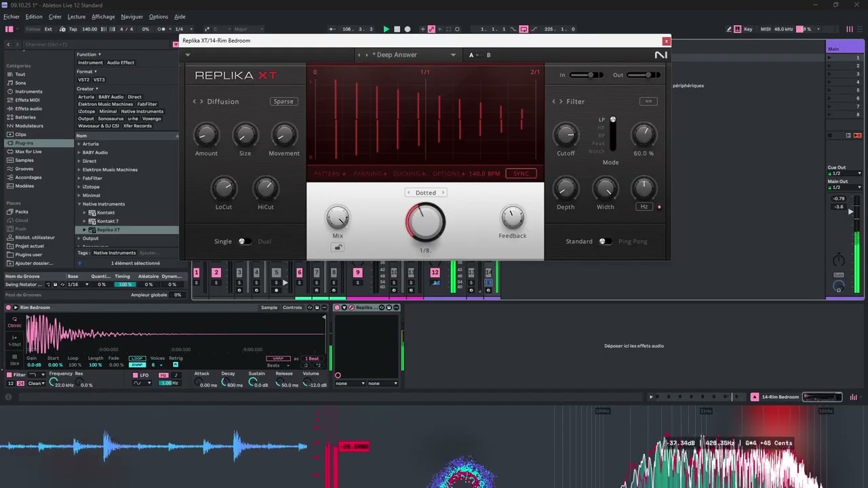Adjust the Replika In level slider
The height and width of the screenshot is (488, 868).
(x=587, y=75)
